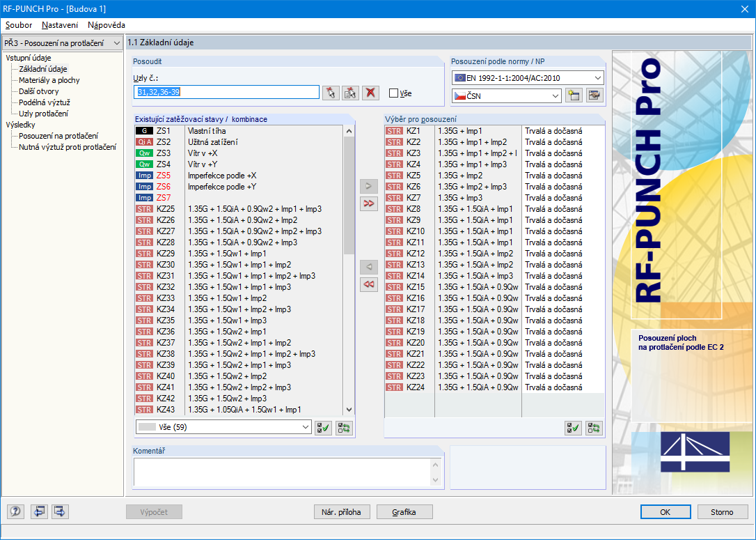The image size is (756, 540).
Task: Select Podélná výztuž in the navigator
Action: (x=45, y=102)
